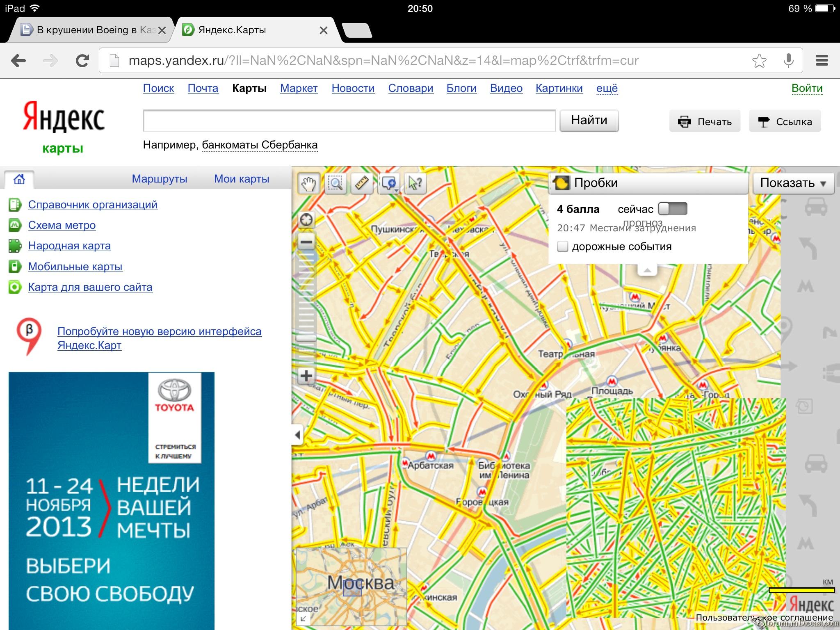Click the browser address bar

click(427, 61)
